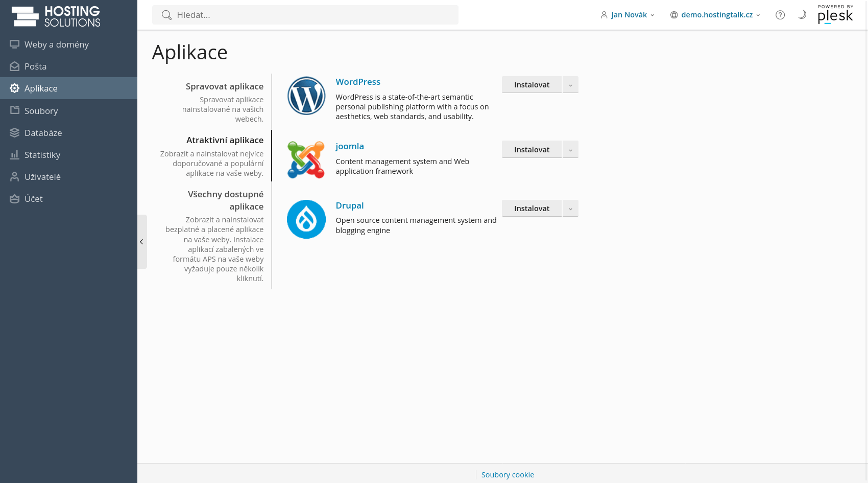This screenshot has width=868, height=483.
Task: Go to Weby a domény menu
Action: click(x=68, y=44)
